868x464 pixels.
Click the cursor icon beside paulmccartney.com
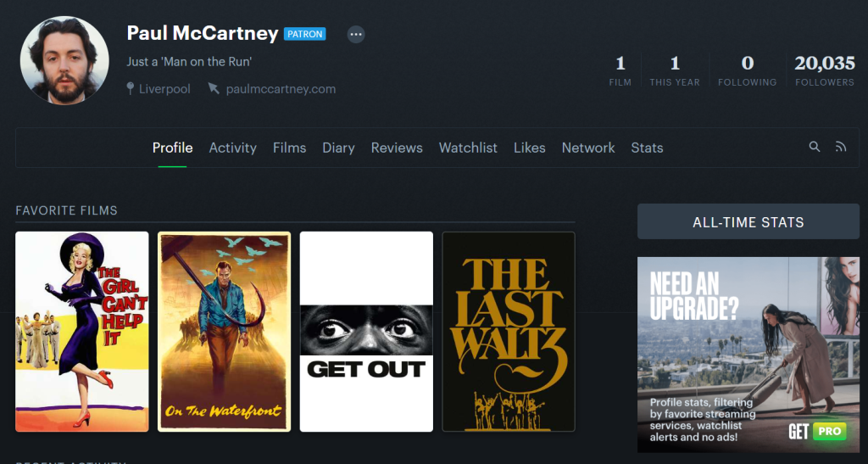point(214,88)
